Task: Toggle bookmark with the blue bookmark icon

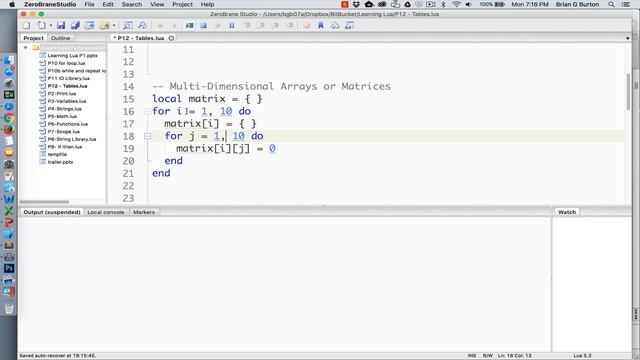Action: [x=321, y=26]
